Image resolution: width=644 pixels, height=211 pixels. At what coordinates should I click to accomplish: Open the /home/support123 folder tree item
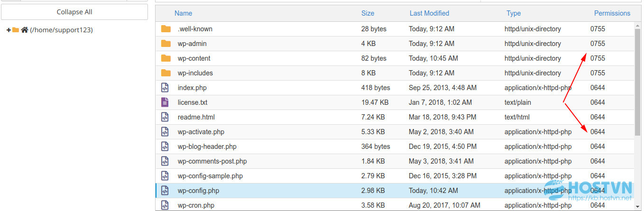[x=61, y=30]
